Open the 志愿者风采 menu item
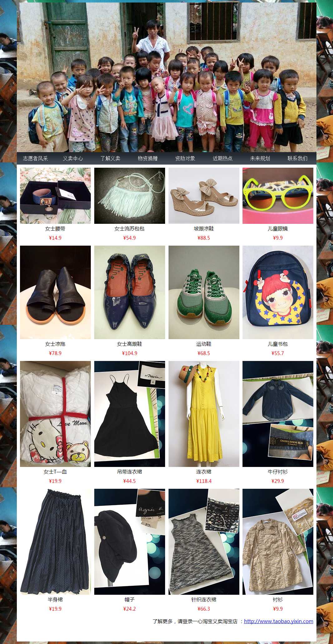 click(35, 158)
